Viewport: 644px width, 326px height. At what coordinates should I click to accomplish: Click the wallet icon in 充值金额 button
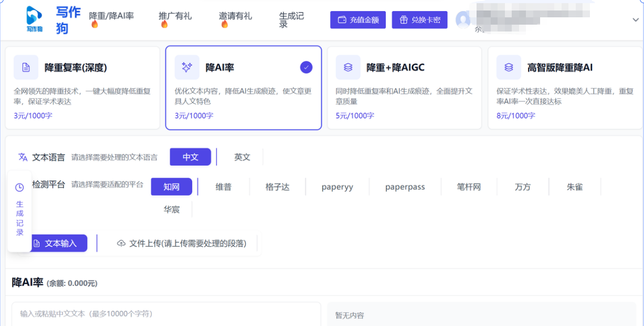coord(342,20)
